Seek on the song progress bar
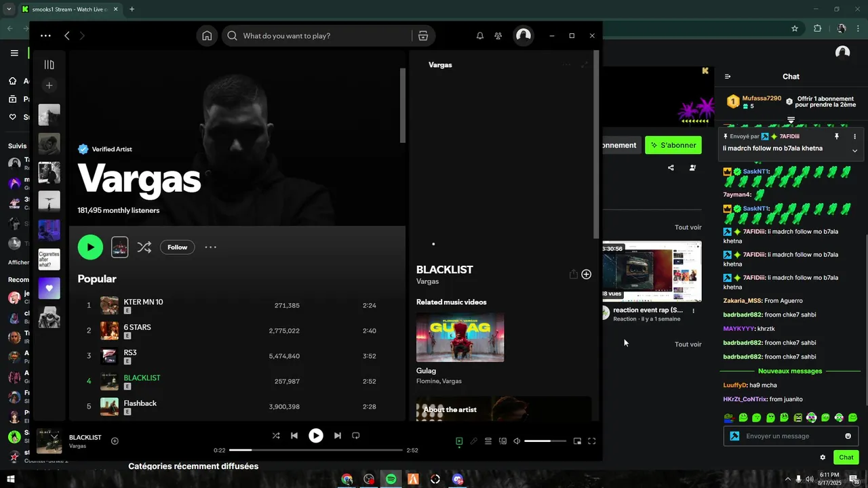 tap(316, 450)
